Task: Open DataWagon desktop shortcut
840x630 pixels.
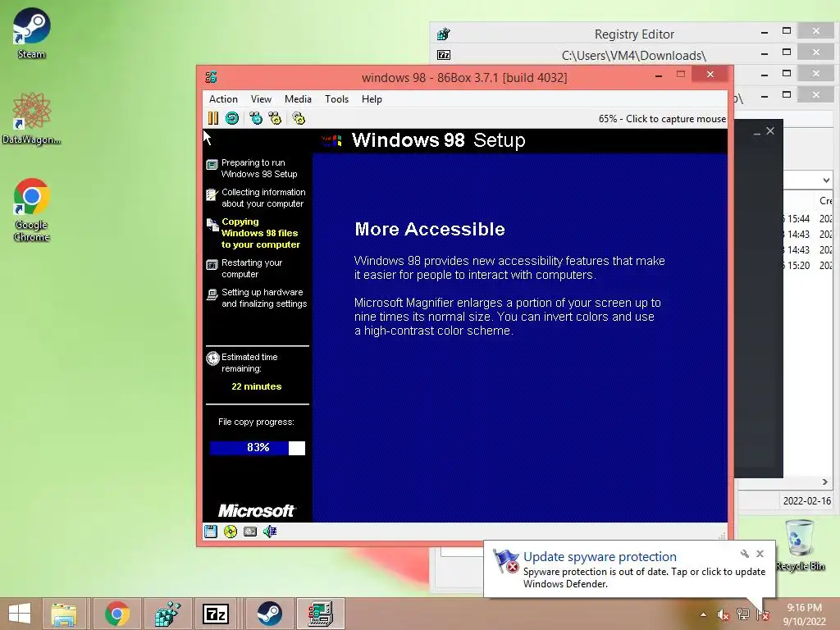Action: [x=31, y=118]
